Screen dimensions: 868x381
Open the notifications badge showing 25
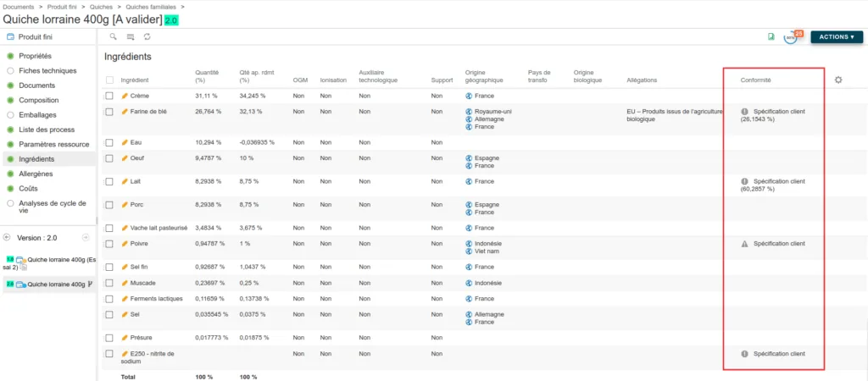click(x=798, y=34)
